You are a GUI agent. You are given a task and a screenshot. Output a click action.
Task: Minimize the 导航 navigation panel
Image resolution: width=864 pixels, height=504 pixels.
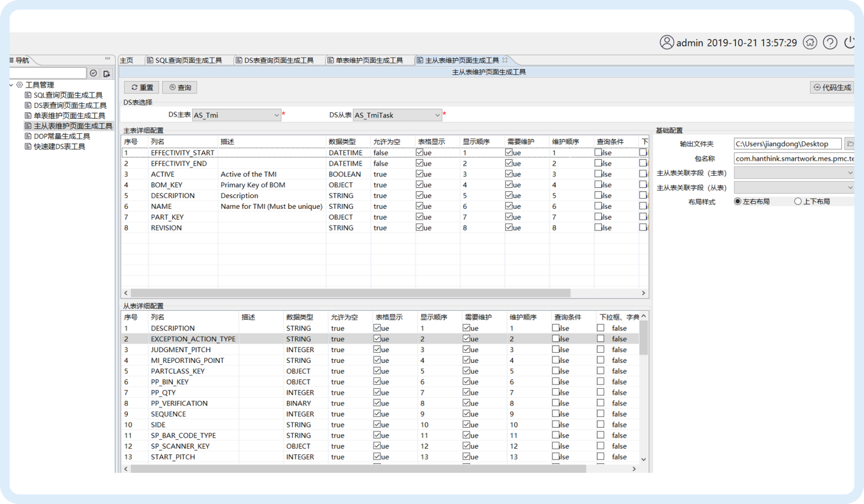coord(108,59)
